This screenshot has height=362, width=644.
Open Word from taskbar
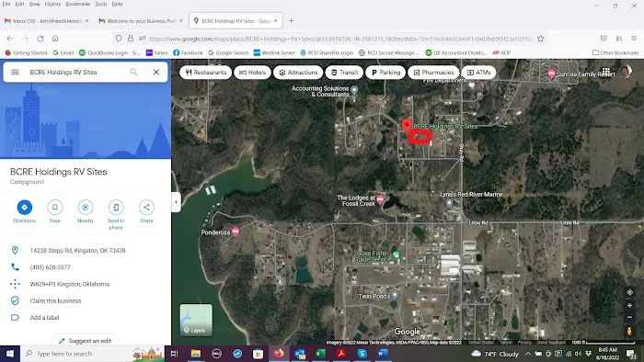(x=383, y=354)
